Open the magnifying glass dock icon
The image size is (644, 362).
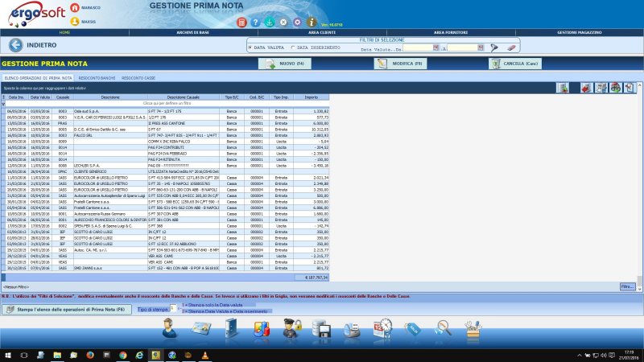443,328
